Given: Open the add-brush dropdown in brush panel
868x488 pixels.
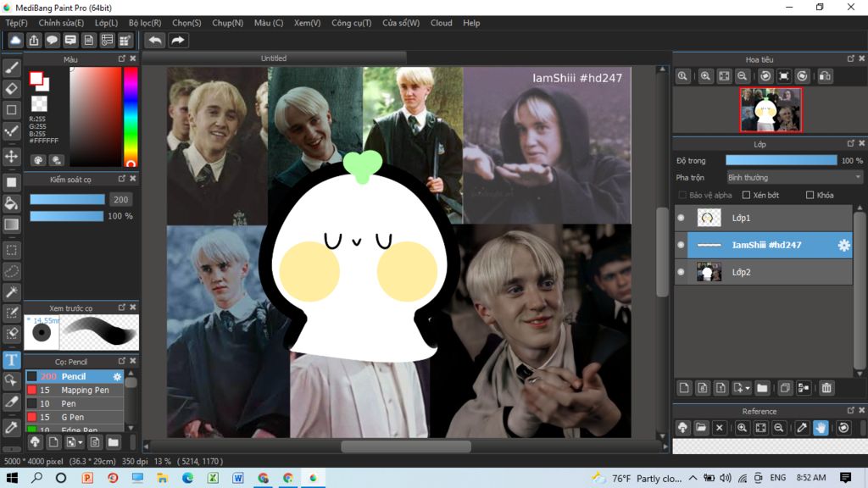Looking at the screenshot, I should tap(81, 442).
